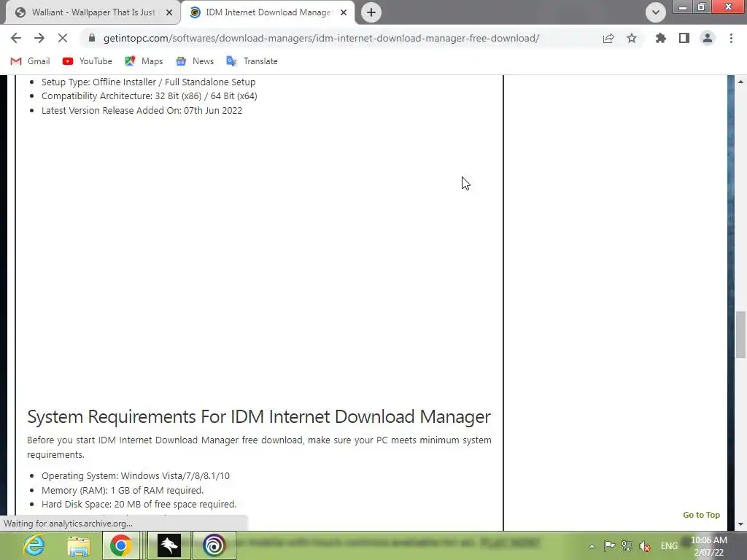Click the padlock site info icon

point(92,38)
